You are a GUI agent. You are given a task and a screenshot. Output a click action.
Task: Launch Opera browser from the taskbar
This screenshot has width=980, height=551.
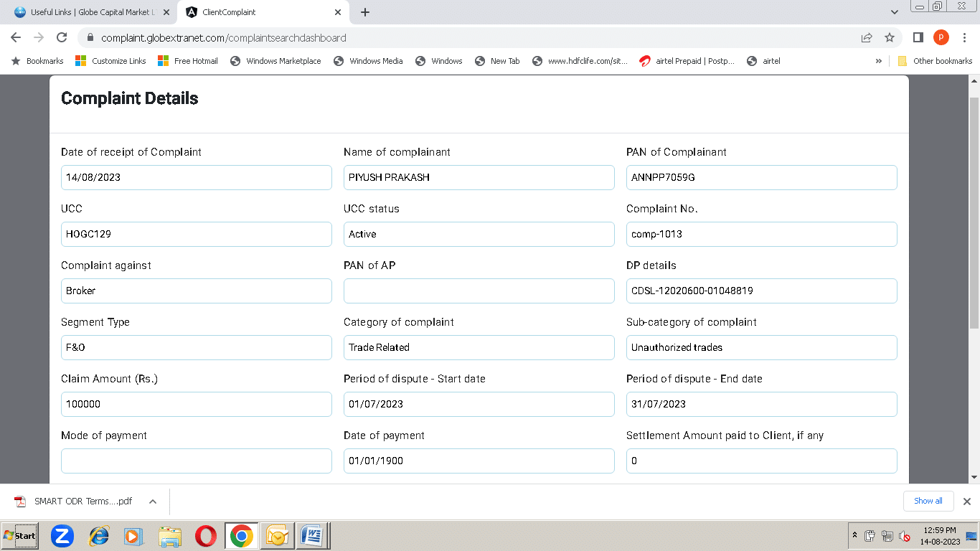click(x=206, y=536)
